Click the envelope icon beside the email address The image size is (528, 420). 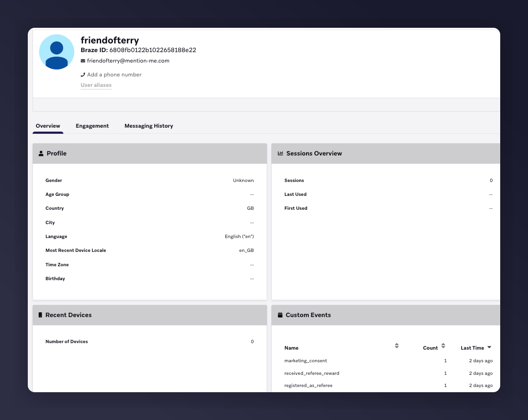83,61
